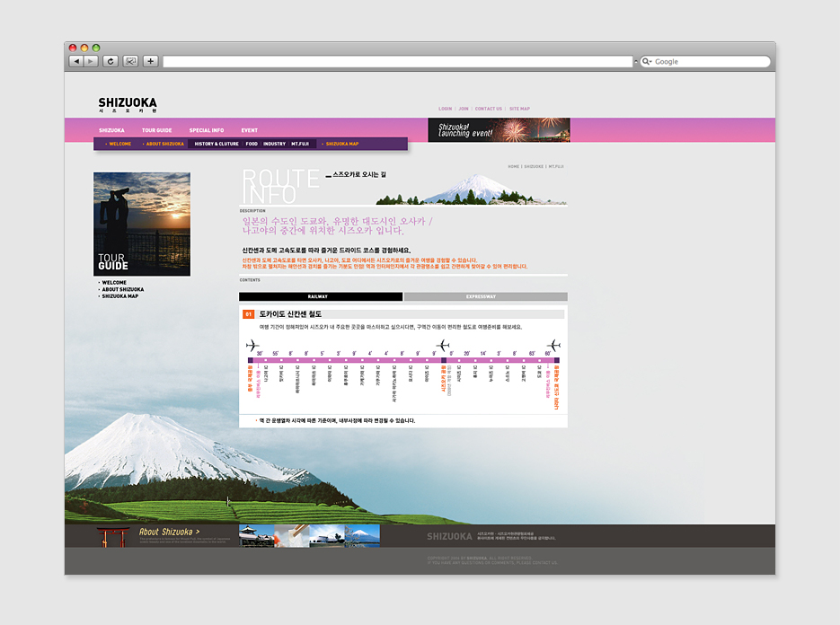Select MT.FUJI in the purple submenu bar
This screenshot has width=840, height=625.
click(x=300, y=144)
